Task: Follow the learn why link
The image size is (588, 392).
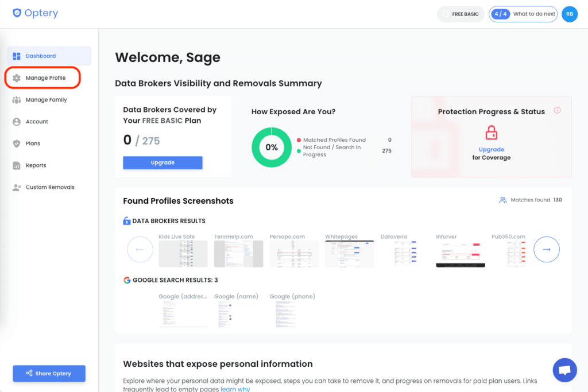Action: 235,389
